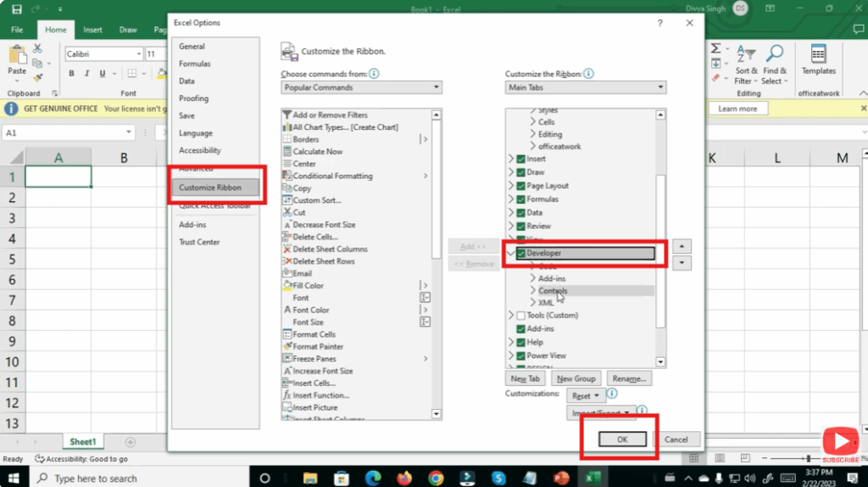The width and height of the screenshot is (868, 487).
Task: Open the File menu tab
Action: coord(17,30)
